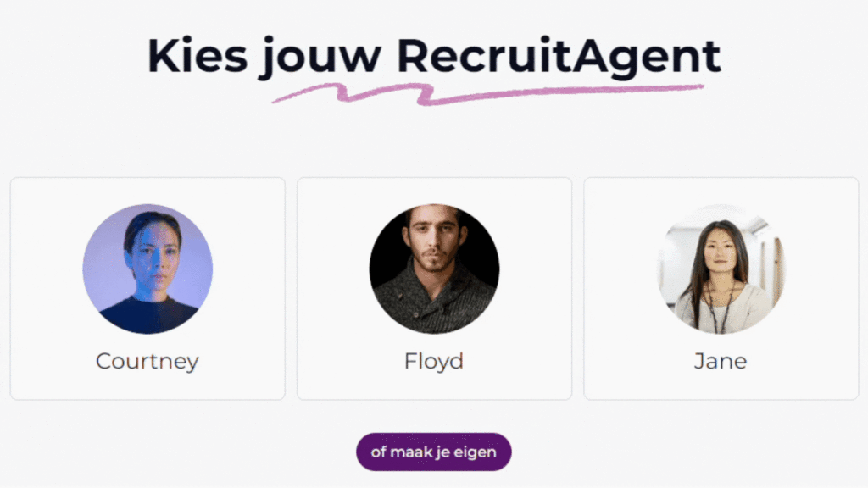868x488 pixels.
Task: Click the pink squiggle under the heading
Action: (x=487, y=93)
